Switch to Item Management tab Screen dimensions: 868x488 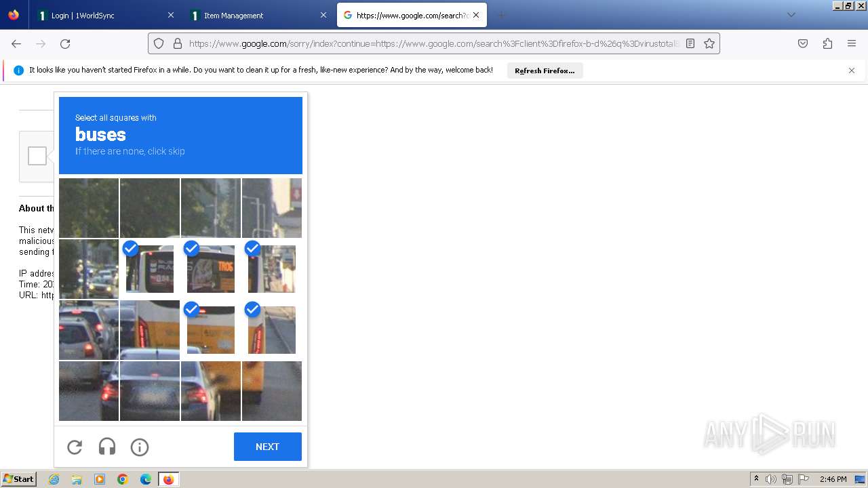coord(258,15)
